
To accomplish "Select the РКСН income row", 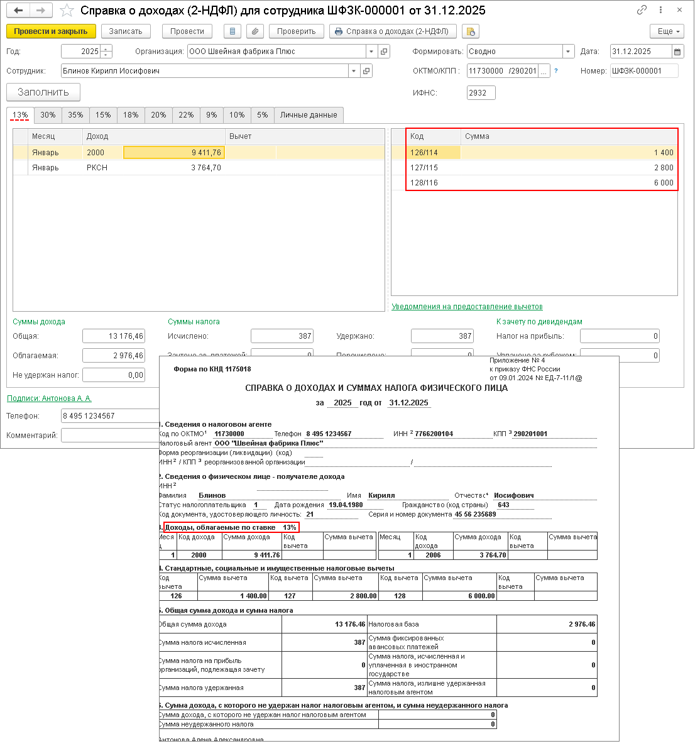I will [199, 168].
